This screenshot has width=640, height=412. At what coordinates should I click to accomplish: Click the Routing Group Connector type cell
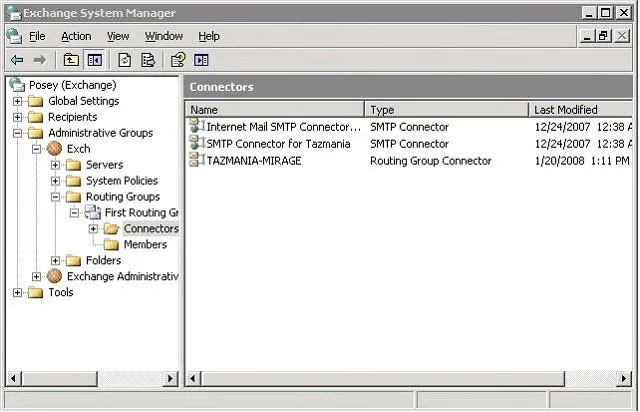[431, 160]
